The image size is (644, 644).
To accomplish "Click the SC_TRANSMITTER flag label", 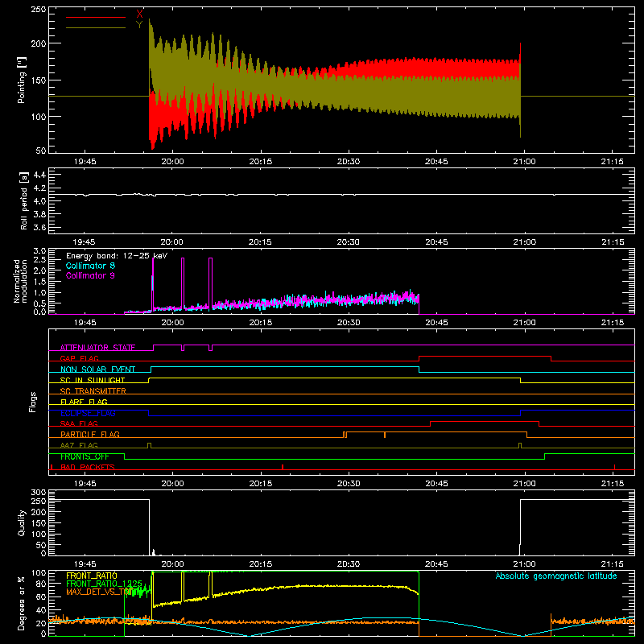I will 93,391.
